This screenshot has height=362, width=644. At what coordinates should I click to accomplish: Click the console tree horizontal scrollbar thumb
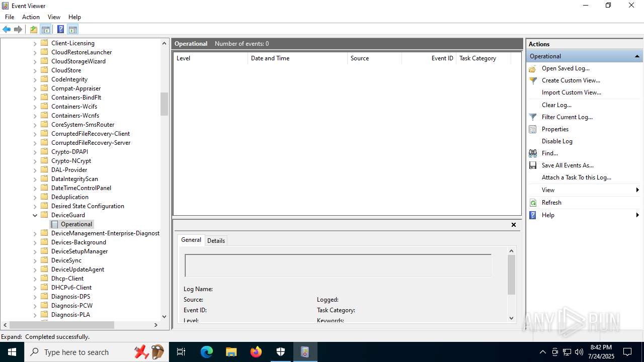pos(62,325)
